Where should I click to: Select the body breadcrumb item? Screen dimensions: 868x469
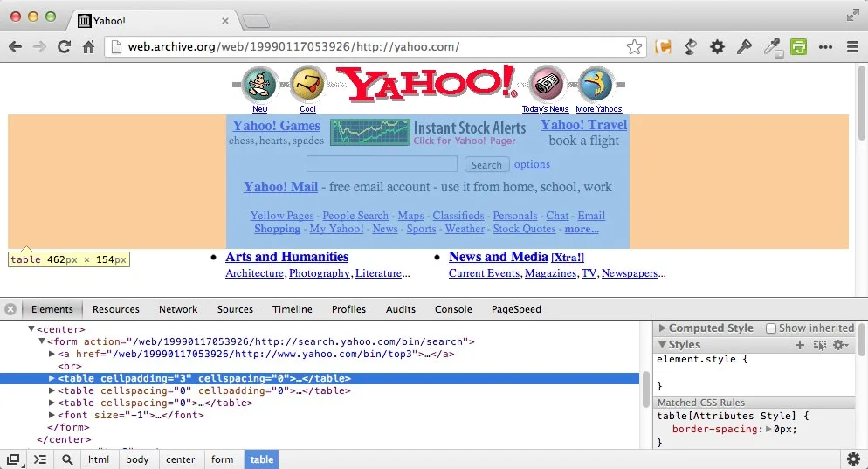pyautogui.click(x=137, y=459)
